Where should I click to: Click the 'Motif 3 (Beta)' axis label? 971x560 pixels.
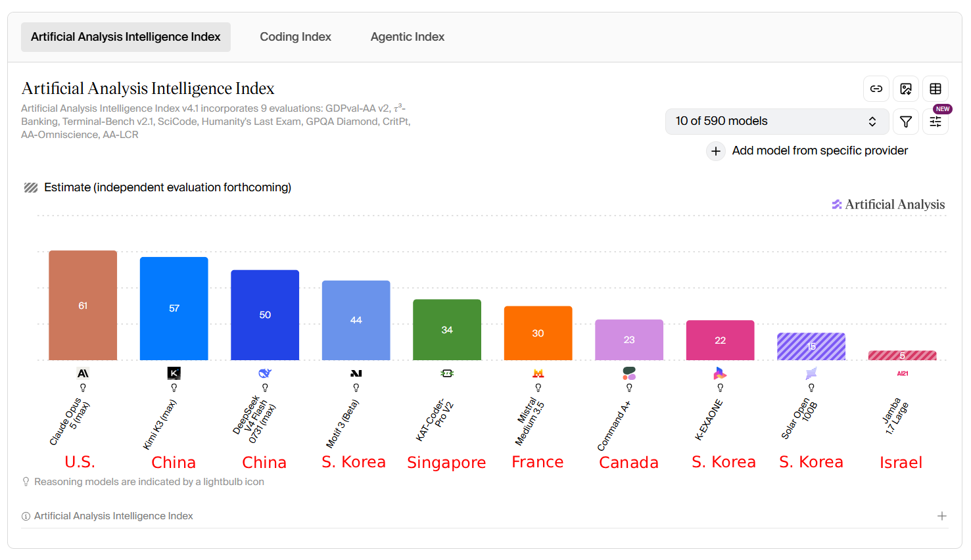343,424
